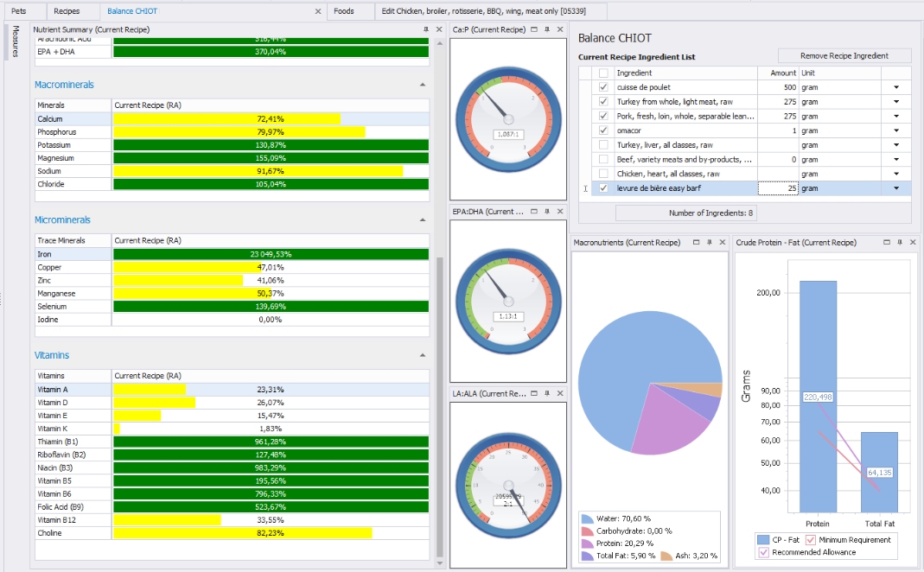Click the pin icon on the EPA:DHA panel
Screen dimensions: 924x572
[x=546, y=211]
